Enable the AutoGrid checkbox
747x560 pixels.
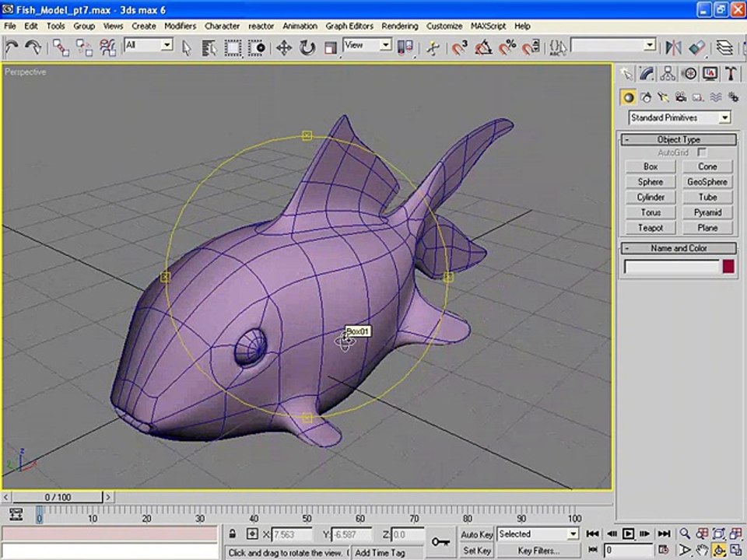pyautogui.click(x=702, y=152)
